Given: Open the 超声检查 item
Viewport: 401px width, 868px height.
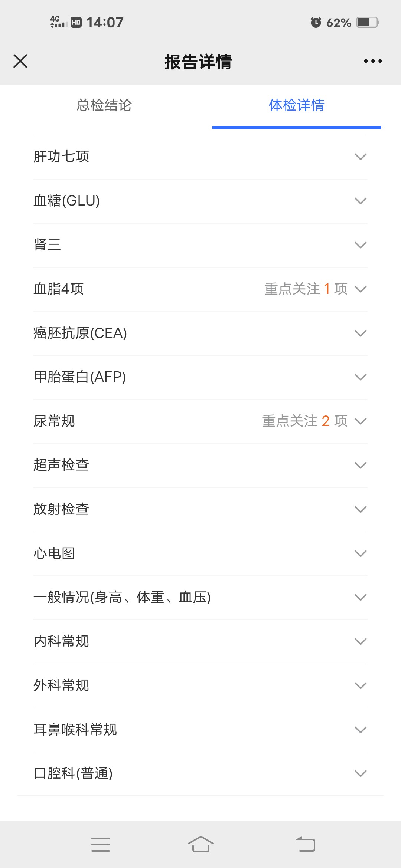Looking at the screenshot, I should pyautogui.click(x=61, y=465).
